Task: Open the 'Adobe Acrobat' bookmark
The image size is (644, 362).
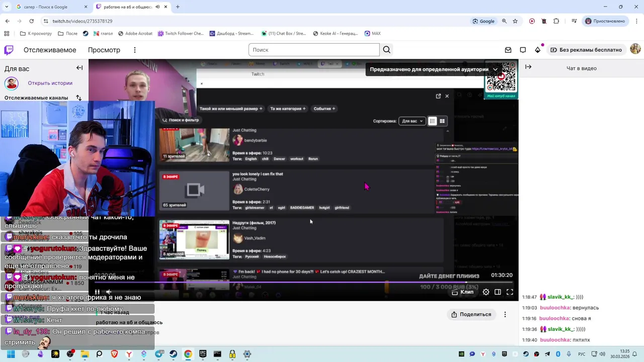Action: (x=135, y=33)
